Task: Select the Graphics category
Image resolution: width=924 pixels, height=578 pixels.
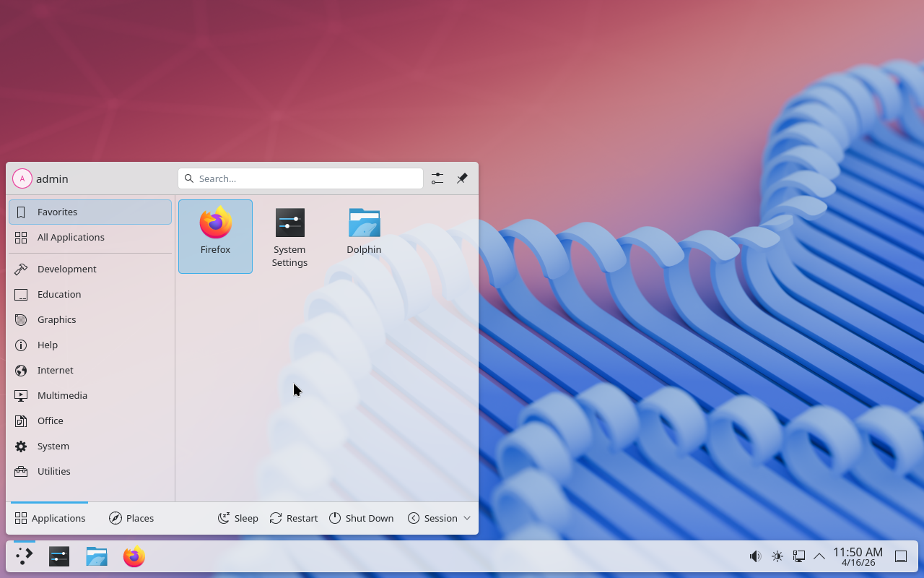Action: tap(56, 319)
